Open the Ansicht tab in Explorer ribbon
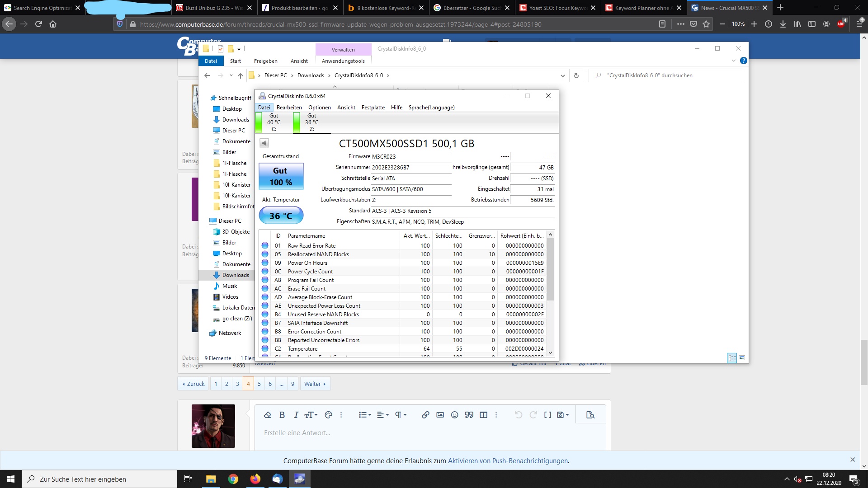The width and height of the screenshot is (868, 488). [x=299, y=61]
